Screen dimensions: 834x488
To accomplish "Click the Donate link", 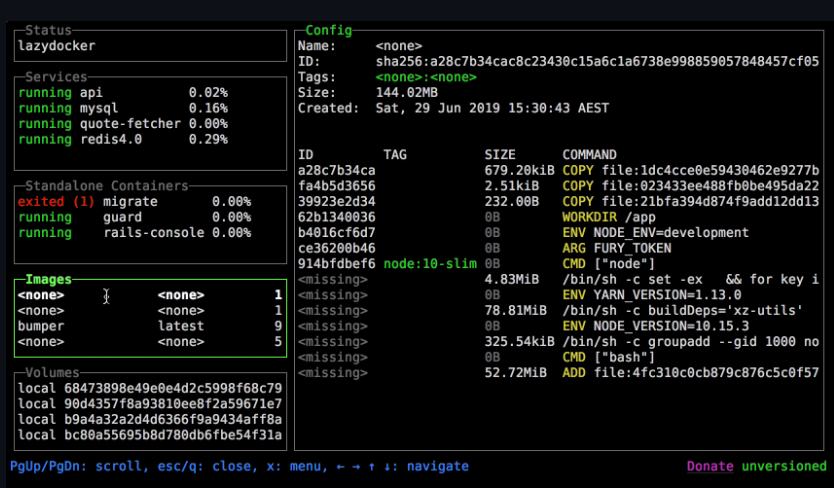I will (x=710, y=466).
